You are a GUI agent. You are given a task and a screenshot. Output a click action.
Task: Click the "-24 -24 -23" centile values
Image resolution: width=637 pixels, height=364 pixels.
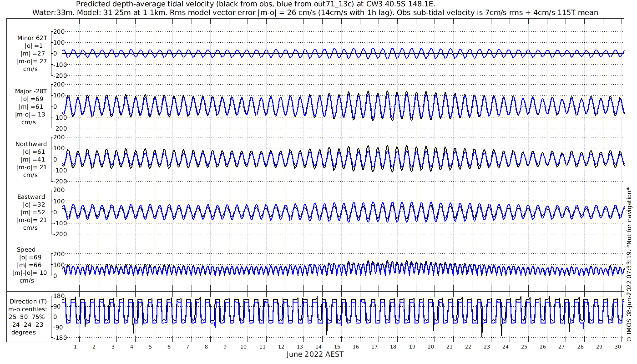[27, 324]
